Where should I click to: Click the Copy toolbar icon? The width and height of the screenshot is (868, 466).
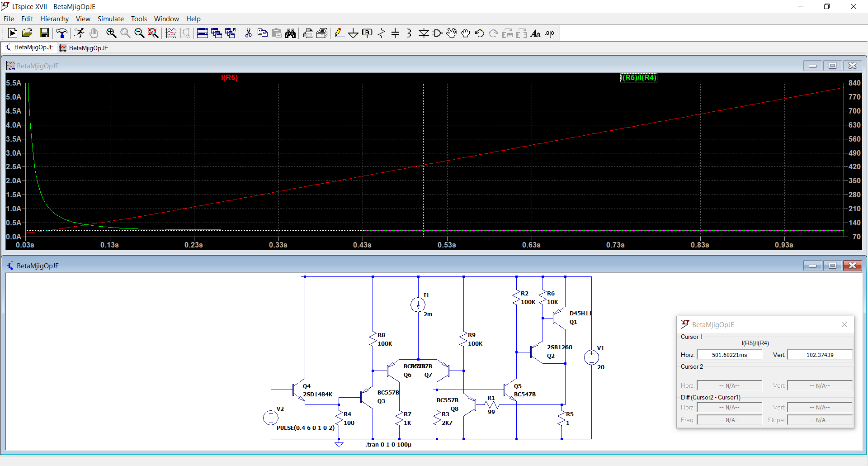point(262,33)
